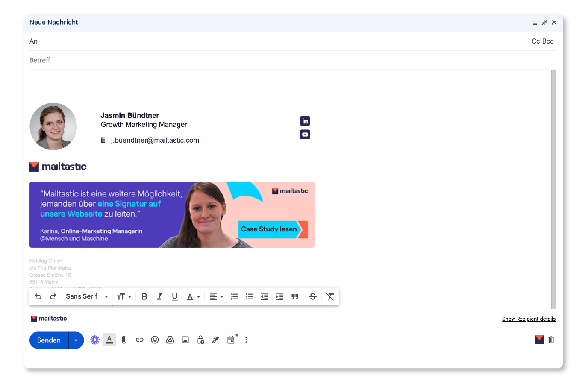Click the purple starburst assistant icon

point(95,340)
